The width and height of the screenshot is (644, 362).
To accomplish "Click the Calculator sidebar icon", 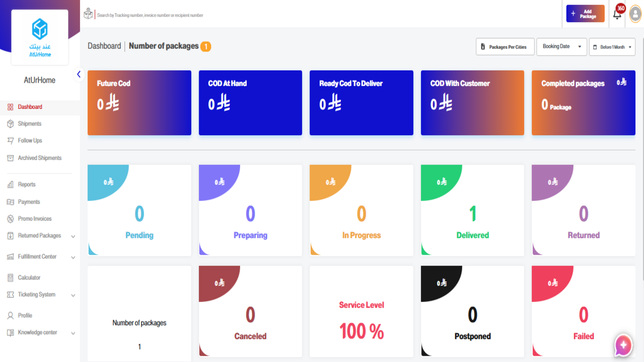I will pyautogui.click(x=10, y=278).
